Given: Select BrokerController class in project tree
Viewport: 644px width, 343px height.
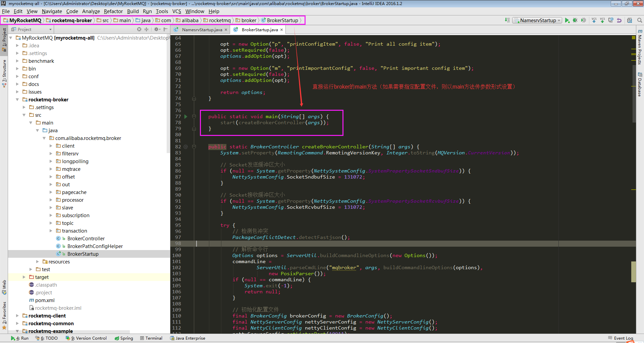Looking at the screenshot, I should [x=86, y=239].
